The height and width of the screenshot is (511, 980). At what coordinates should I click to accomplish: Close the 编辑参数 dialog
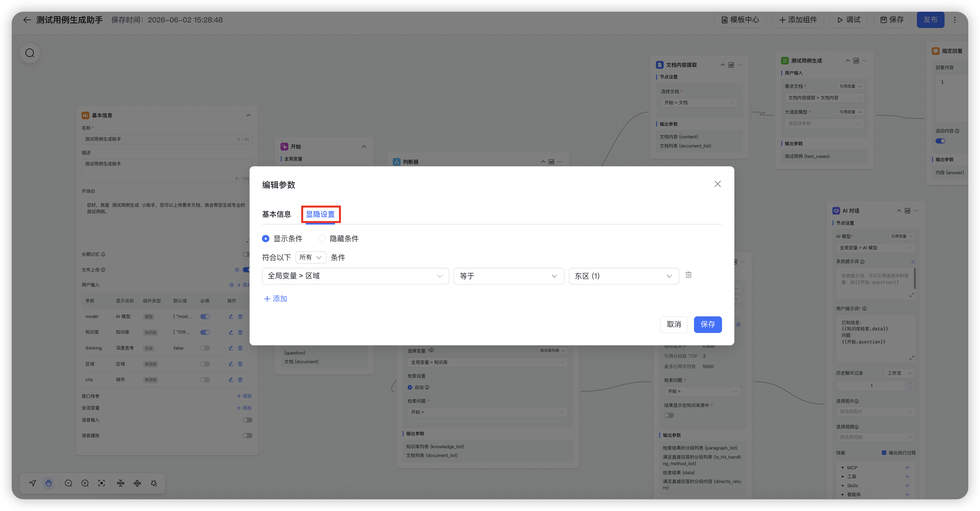tap(717, 184)
